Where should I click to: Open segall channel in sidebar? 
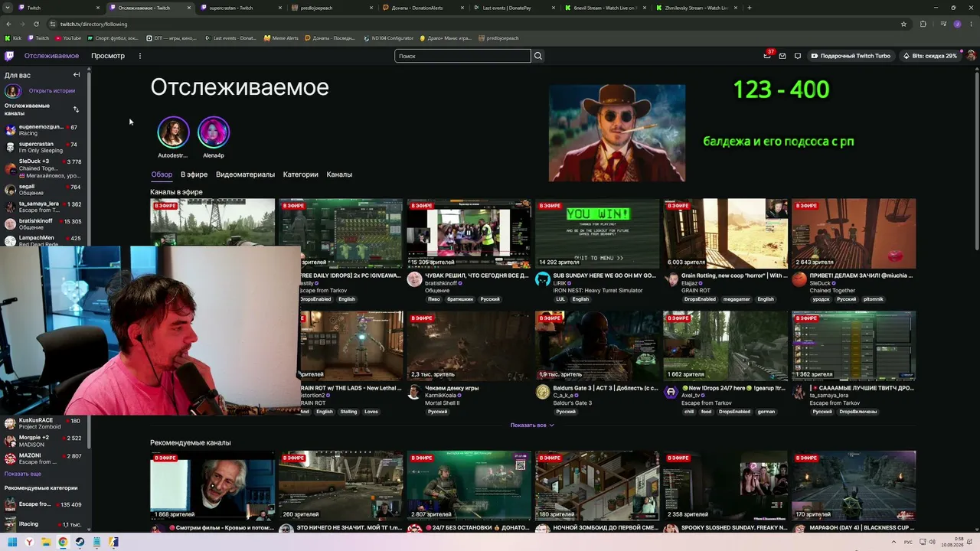44,189
